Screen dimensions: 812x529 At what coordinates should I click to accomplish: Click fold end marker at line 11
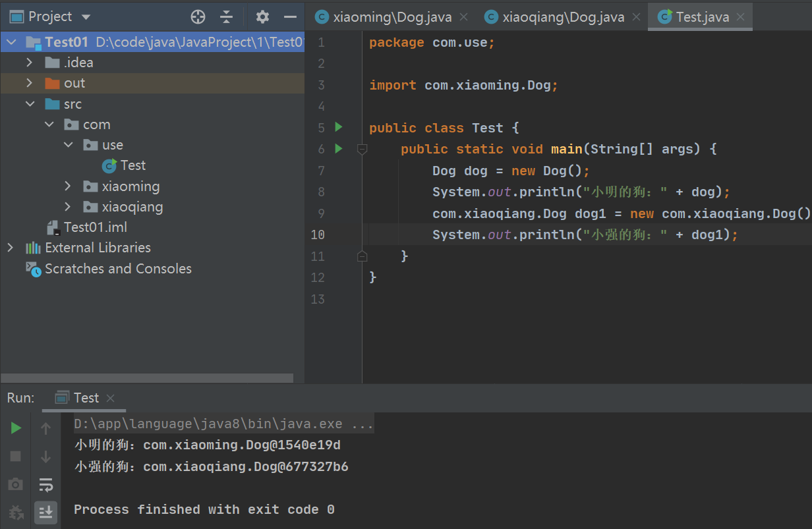pyautogui.click(x=362, y=256)
